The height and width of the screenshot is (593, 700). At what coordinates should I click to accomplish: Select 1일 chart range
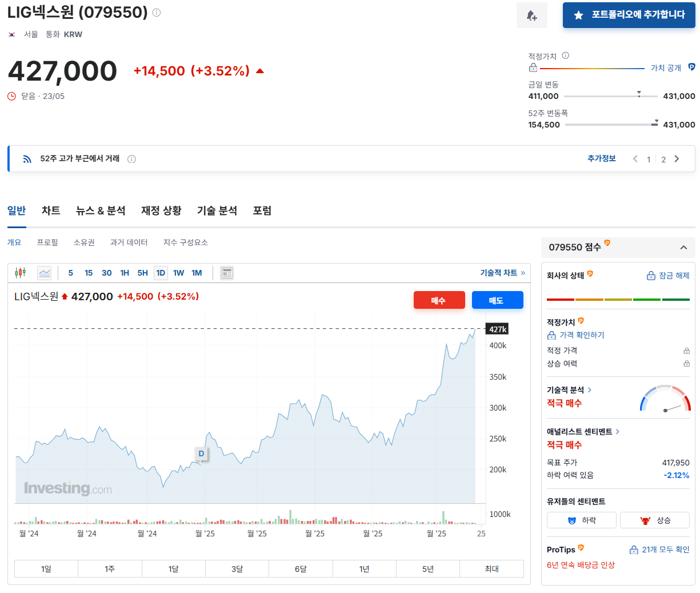coord(46,569)
